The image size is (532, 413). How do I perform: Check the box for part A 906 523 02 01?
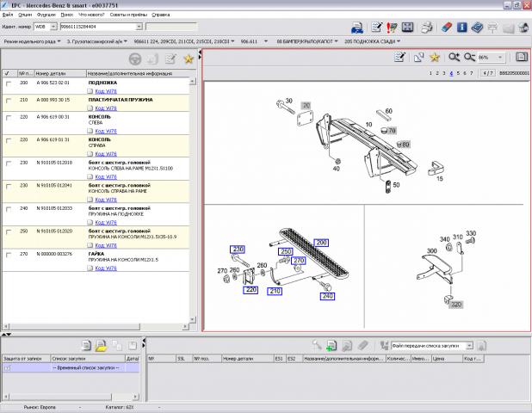tap(9, 83)
